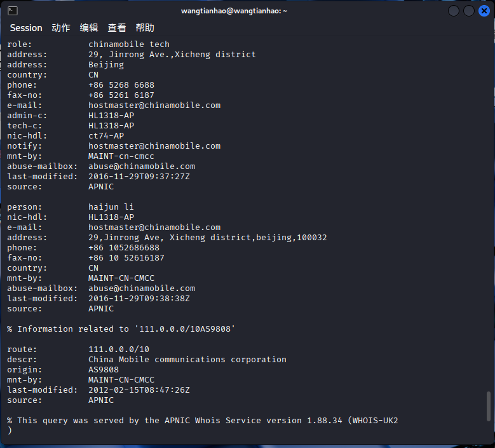Click the window title wangtianhao@wangtianhao
This screenshot has height=448, width=495.
234,11
